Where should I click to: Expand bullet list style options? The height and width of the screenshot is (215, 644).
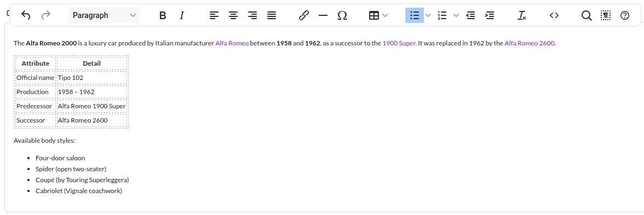click(x=428, y=15)
